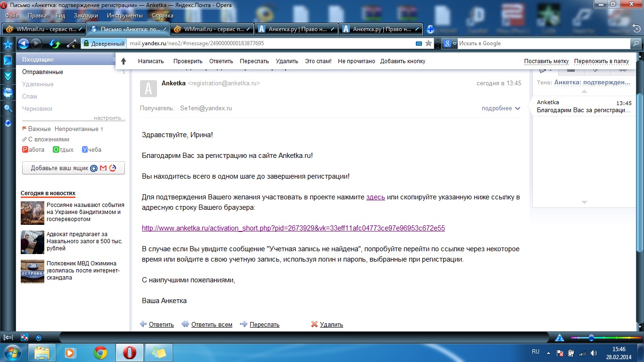Viewport: 644px width, 362px height.
Task: Expand message details with подробнее
Action: [x=501, y=108]
